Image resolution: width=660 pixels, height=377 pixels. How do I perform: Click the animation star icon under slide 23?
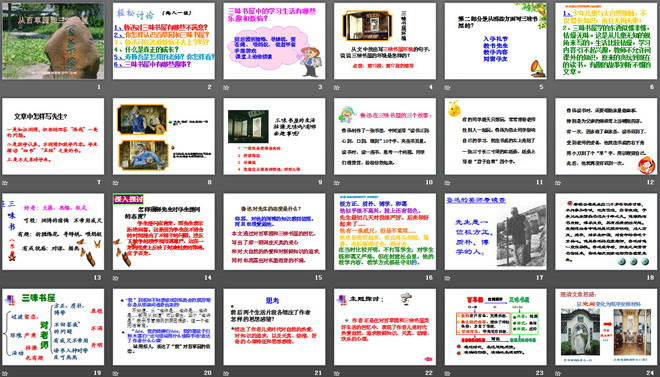[447, 373]
